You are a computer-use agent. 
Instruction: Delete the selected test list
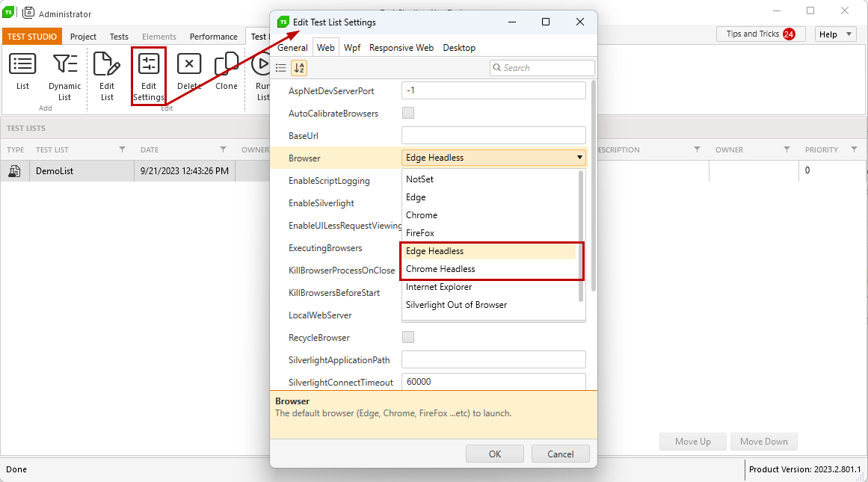188,70
